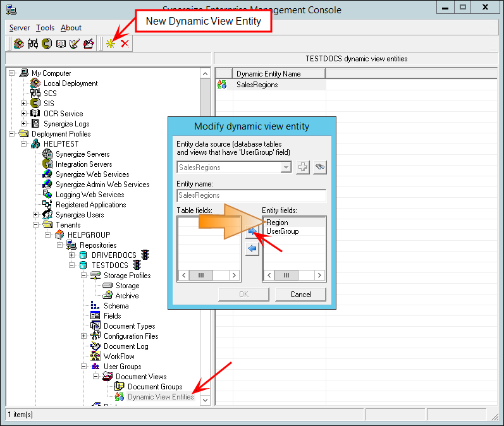Select the Storage tree item
This screenshot has height=426, width=504.
pos(127,286)
